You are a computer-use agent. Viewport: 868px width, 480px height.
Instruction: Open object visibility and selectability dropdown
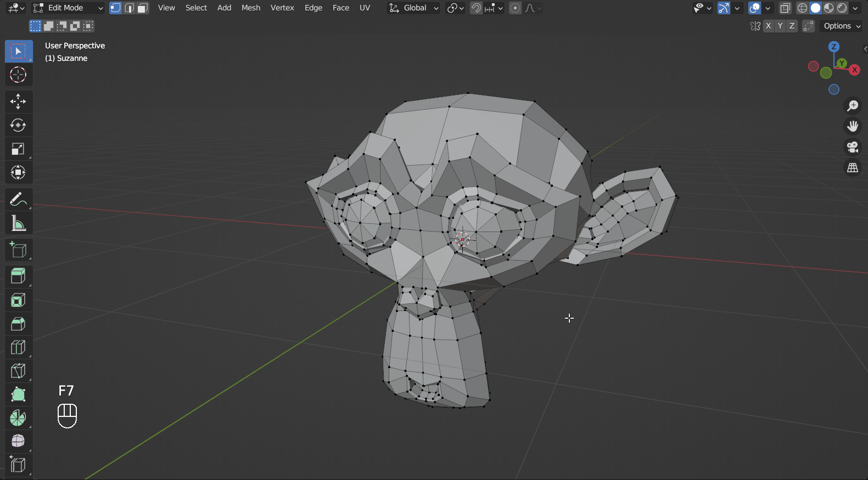(x=702, y=8)
